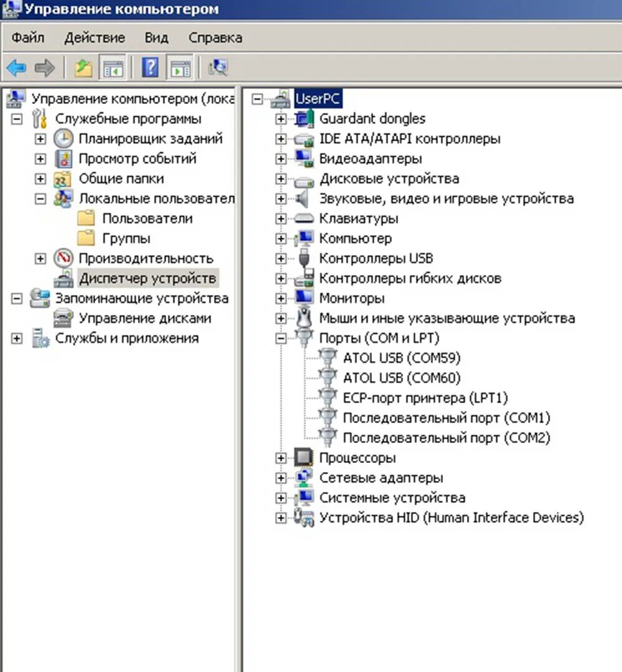Select ATOL USB (COM60) device
The height and width of the screenshot is (672, 622).
(402, 378)
